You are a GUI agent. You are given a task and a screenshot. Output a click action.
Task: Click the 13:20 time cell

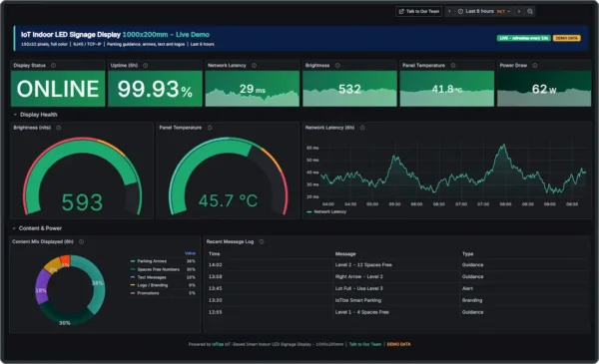(215, 300)
